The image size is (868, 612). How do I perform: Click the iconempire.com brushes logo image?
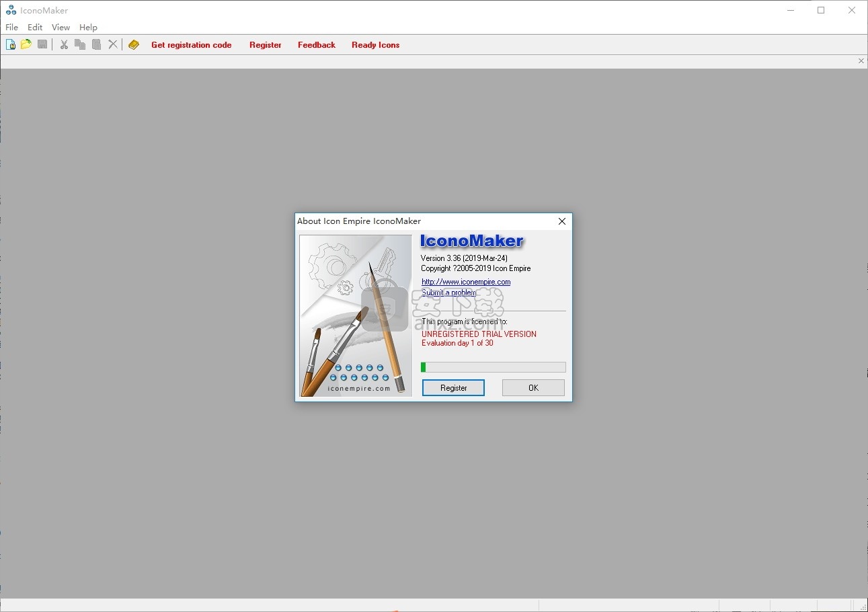(356, 315)
